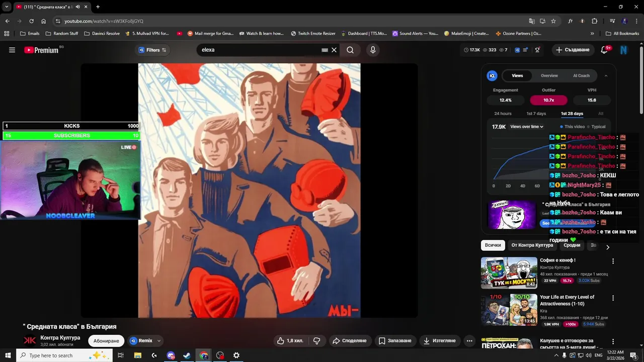Toggle 'This video' chart series
The height and width of the screenshot is (362, 644).
[x=572, y=127]
